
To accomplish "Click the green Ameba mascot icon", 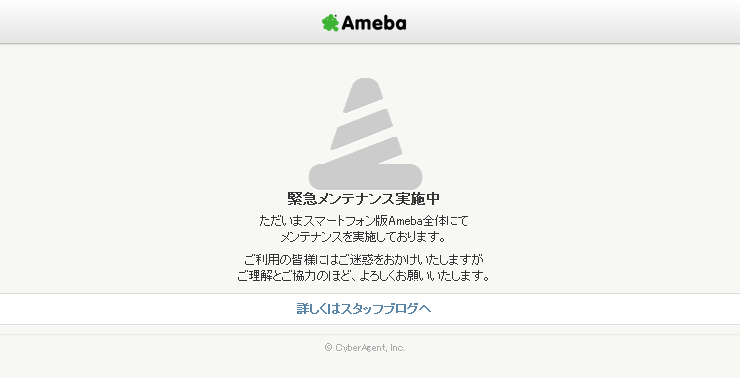I will [x=330, y=23].
